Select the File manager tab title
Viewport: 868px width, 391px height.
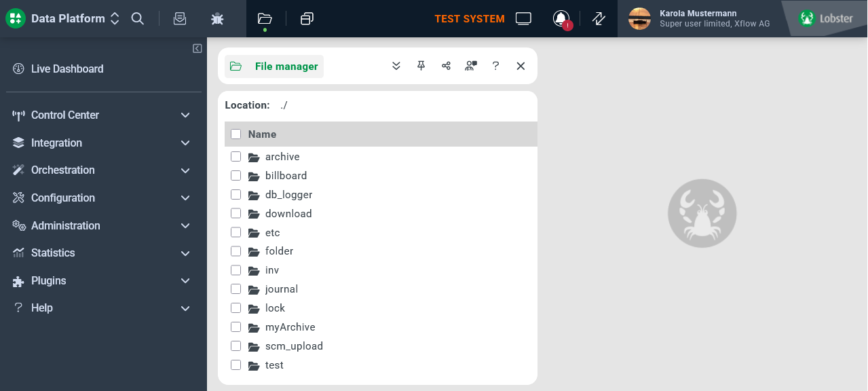tap(286, 67)
